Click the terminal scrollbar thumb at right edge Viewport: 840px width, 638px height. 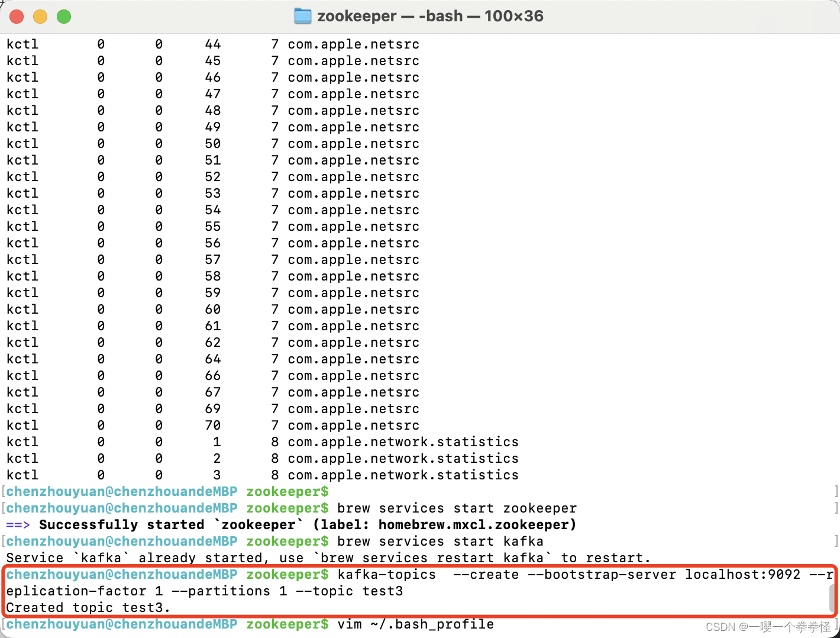click(832, 598)
